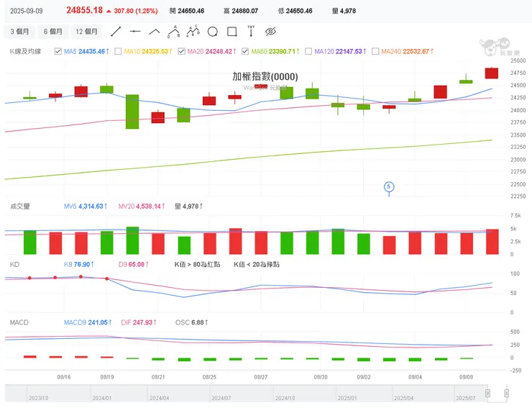The height and width of the screenshot is (408, 532).
Task: Select the TXT text annotation tool
Action: coord(251,31)
